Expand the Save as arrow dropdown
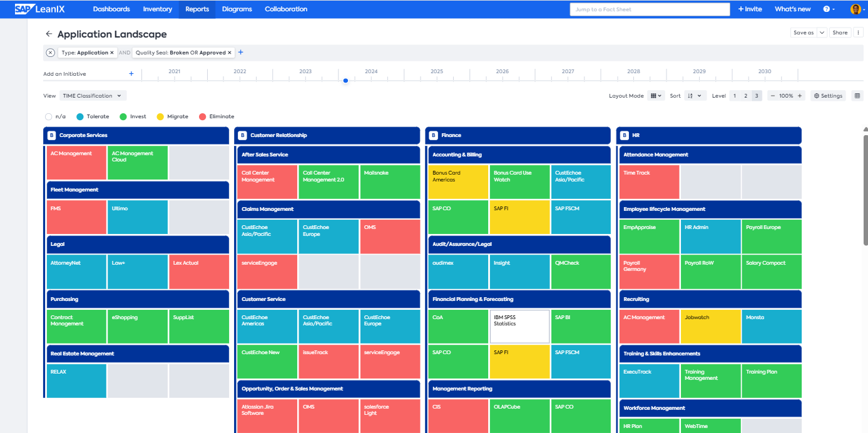868x433 pixels. point(822,33)
